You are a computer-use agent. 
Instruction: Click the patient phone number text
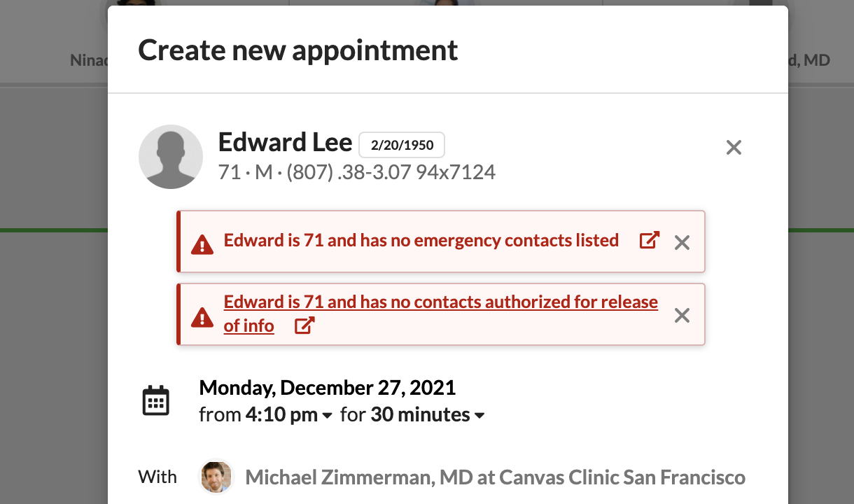(391, 171)
